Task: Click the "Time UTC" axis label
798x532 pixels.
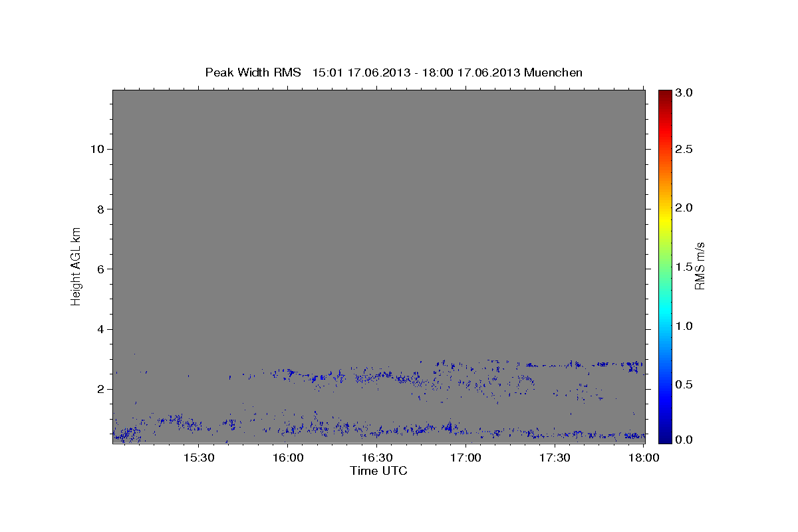Action: (x=378, y=471)
